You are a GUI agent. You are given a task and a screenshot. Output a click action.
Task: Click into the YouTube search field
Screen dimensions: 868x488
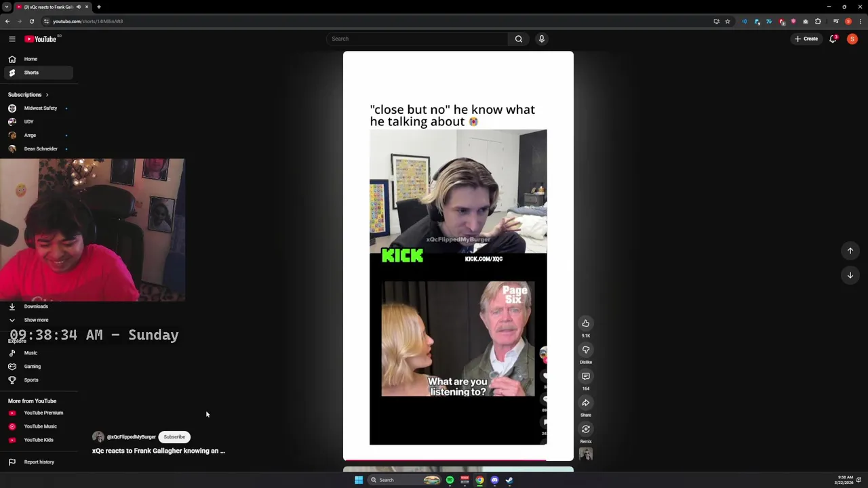point(417,39)
